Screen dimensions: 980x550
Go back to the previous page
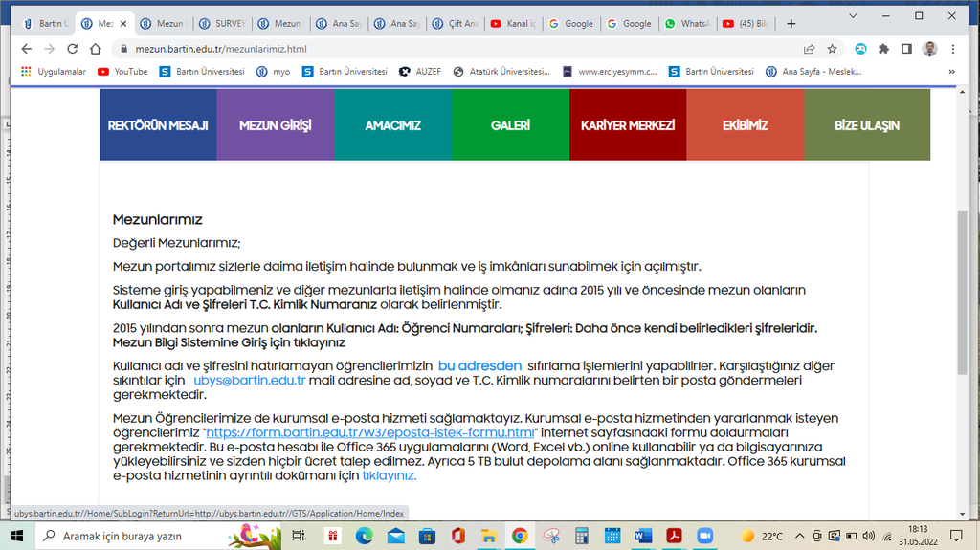click(26, 49)
